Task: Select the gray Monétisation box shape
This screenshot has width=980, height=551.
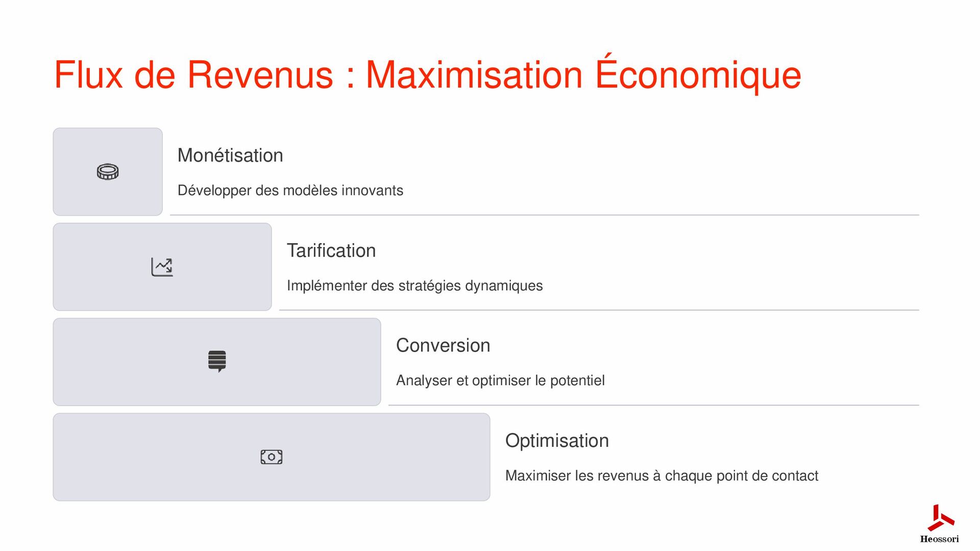Action: tap(108, 172)
